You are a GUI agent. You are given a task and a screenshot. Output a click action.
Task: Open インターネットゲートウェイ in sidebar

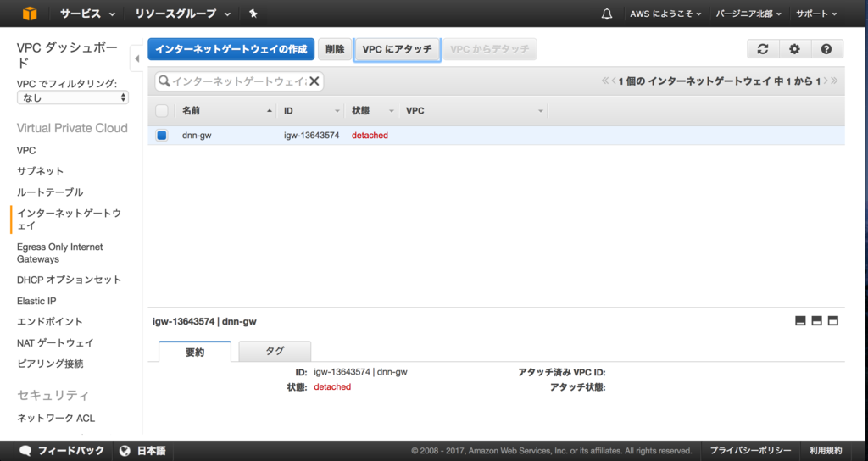(69, 219)
